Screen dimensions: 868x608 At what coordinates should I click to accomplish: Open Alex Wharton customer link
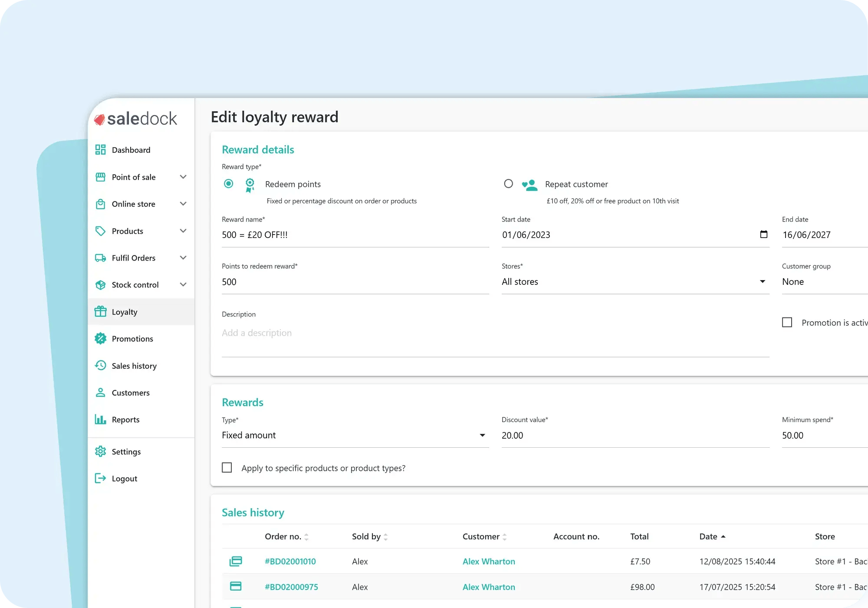489,562
